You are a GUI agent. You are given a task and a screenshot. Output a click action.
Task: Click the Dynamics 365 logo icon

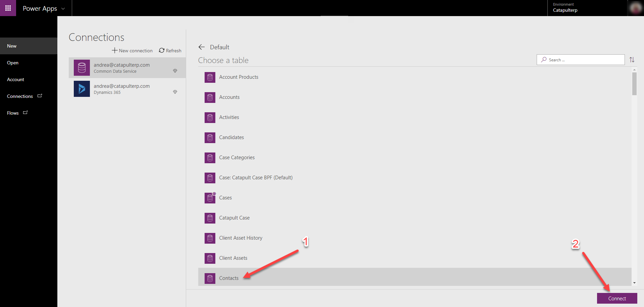click(82, 89)
